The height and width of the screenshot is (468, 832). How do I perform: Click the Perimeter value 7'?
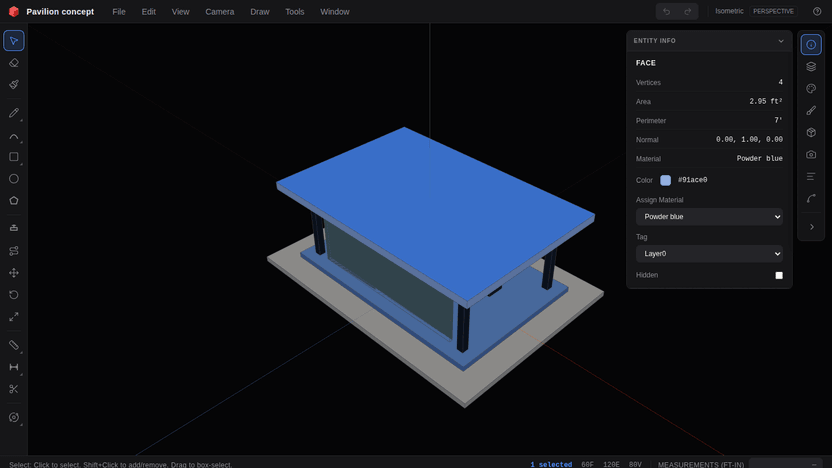coord(778,120)
